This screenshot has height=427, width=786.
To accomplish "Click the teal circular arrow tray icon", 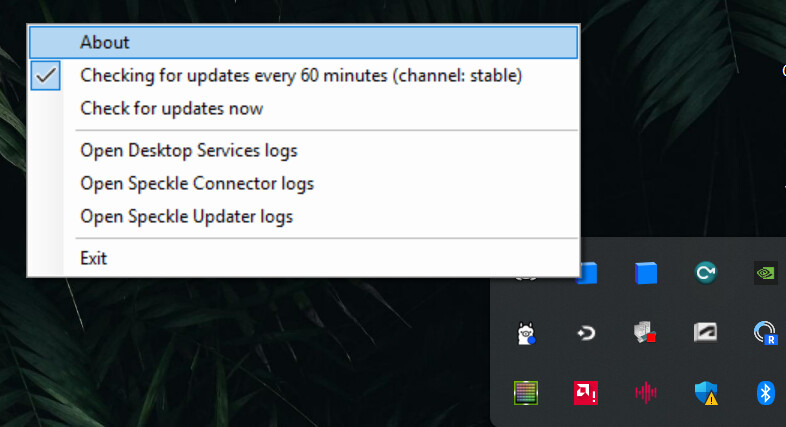I will pos(706,273).
